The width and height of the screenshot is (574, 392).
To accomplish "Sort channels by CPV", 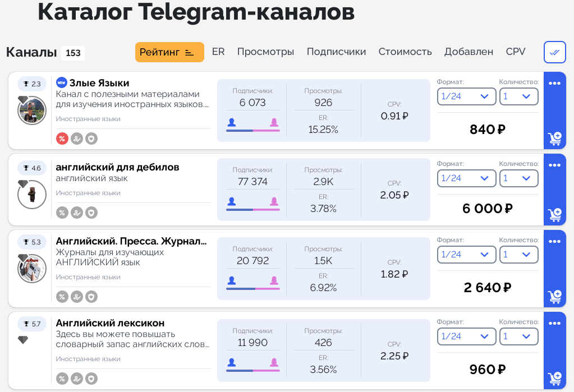I will 516,52.
